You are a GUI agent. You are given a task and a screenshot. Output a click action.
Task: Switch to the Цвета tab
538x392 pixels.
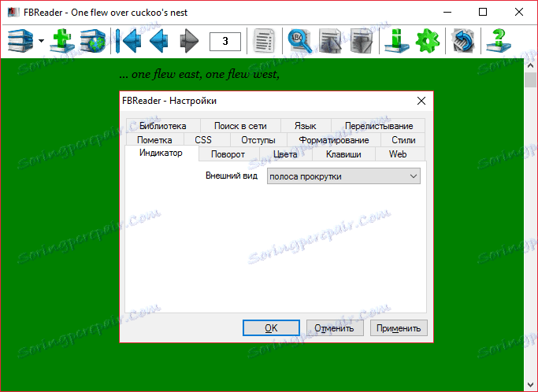tap(285, 154)
